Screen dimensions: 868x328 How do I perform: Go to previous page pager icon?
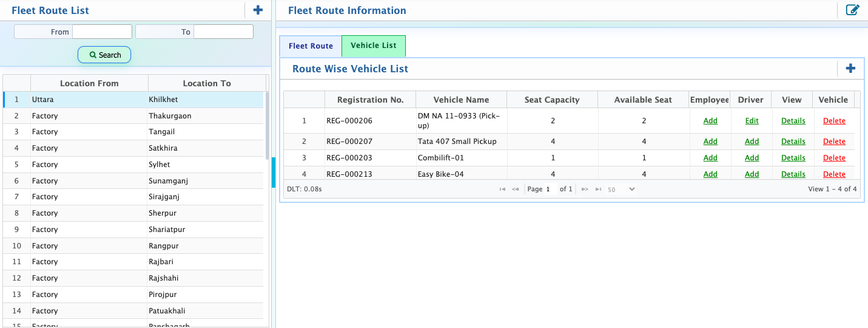[x=516, y=190]
